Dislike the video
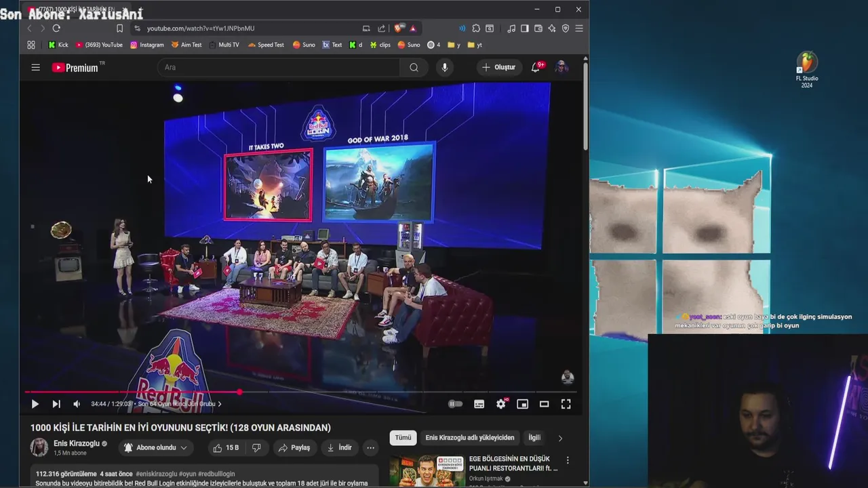 256,448
